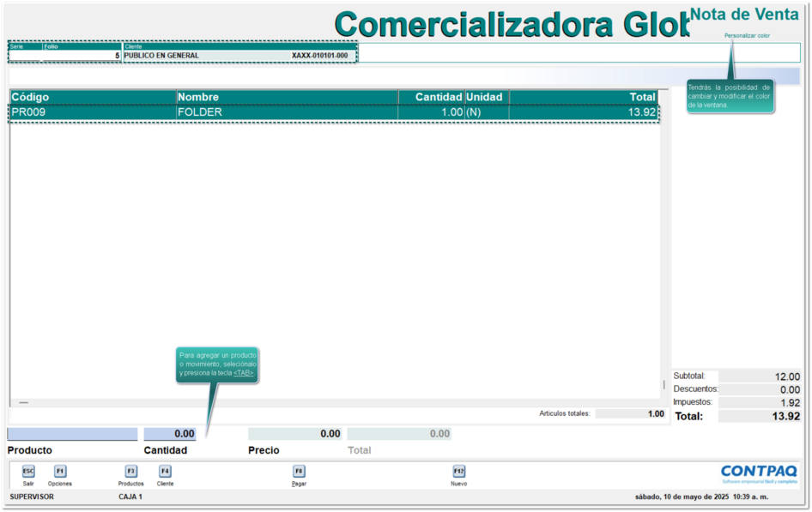Click the grand Total value 13.92
The image size is (812, 512).
coord(759,416)
